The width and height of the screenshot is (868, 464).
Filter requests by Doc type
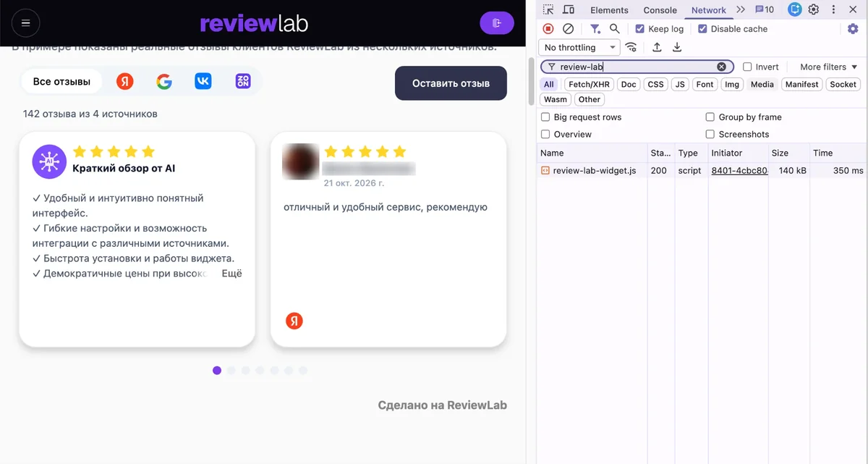[629, 85]
